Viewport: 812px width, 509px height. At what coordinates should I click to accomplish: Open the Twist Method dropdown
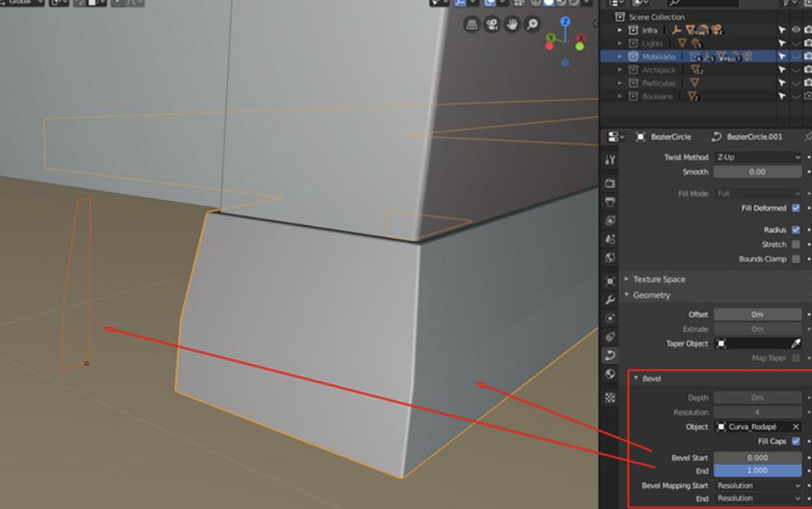(x=758, y=157)
